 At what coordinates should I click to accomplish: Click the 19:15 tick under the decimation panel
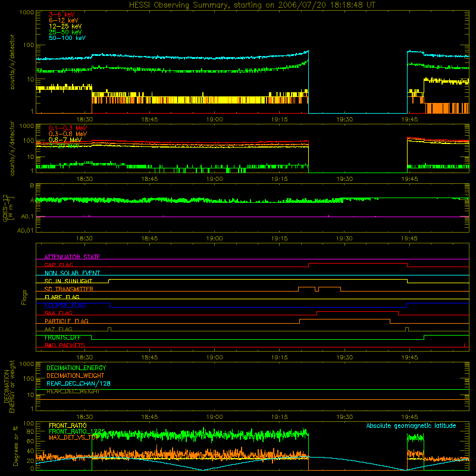point(280,417)
